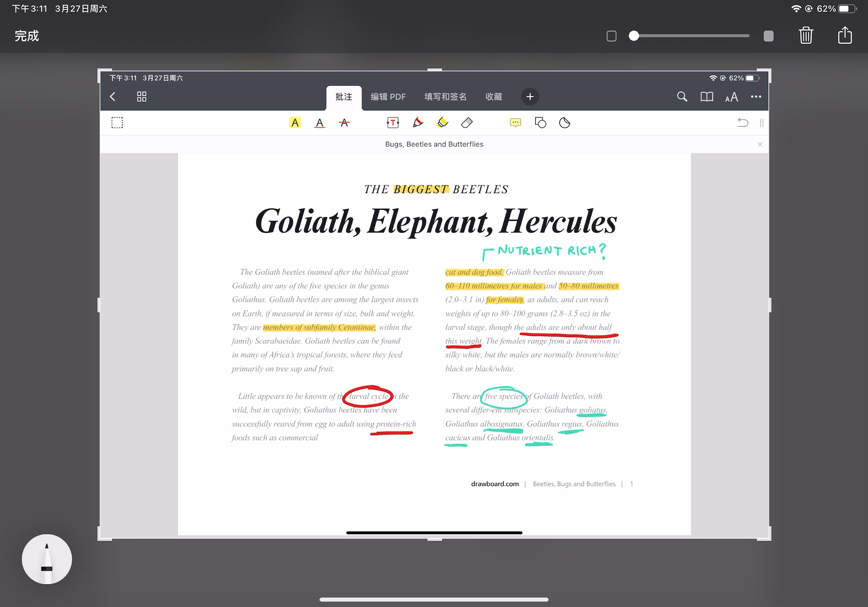Tap the 完成 button

(x=27, y=36)
